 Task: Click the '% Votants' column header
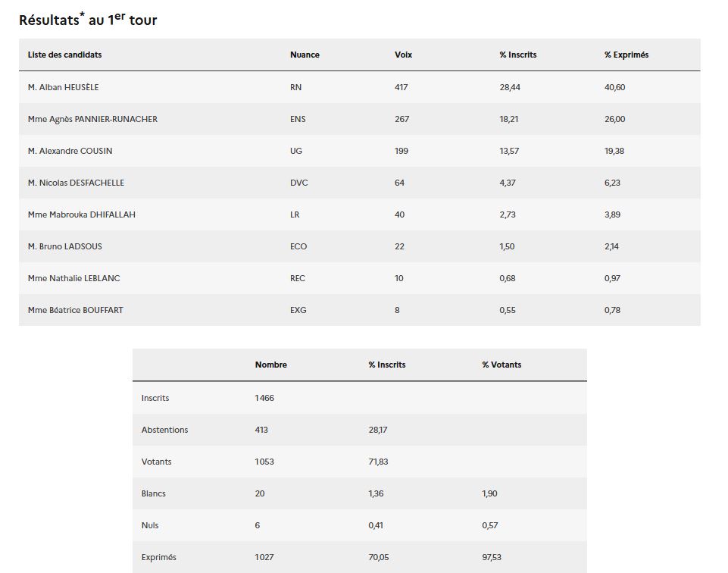click(x=501, y=365)
